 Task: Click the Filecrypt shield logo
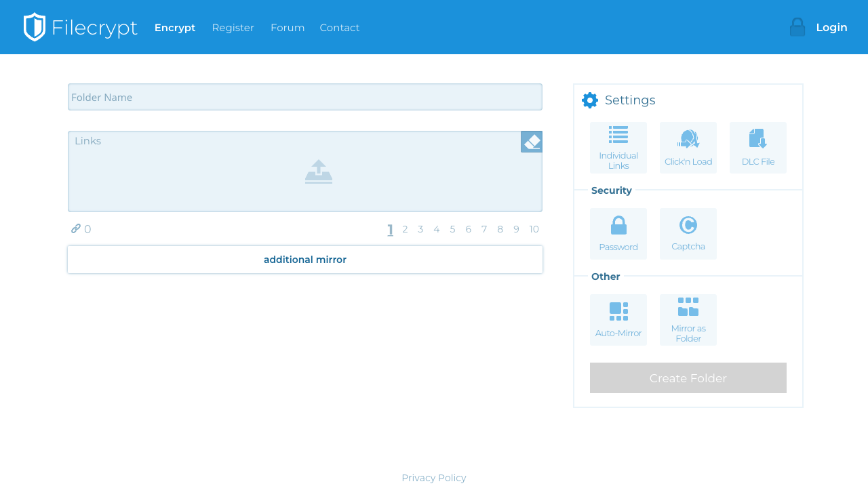pos(35,27)
